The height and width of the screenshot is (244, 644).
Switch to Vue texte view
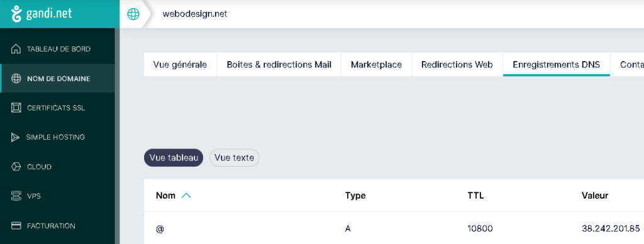[234, 158]
